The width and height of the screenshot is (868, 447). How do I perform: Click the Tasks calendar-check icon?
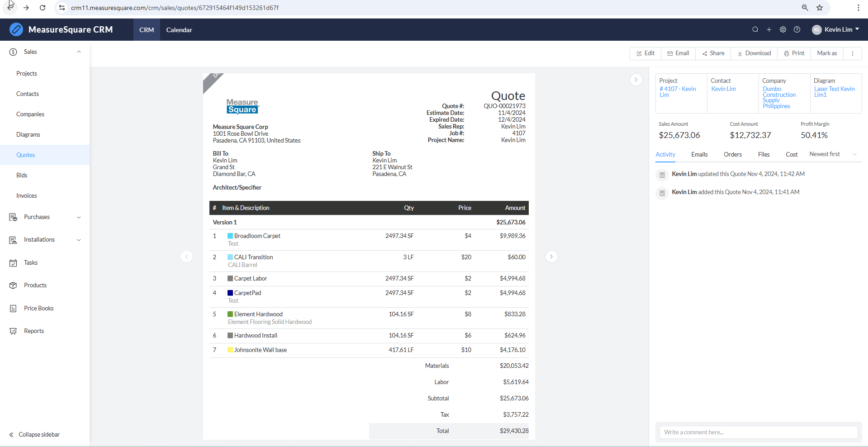[13, 263]
